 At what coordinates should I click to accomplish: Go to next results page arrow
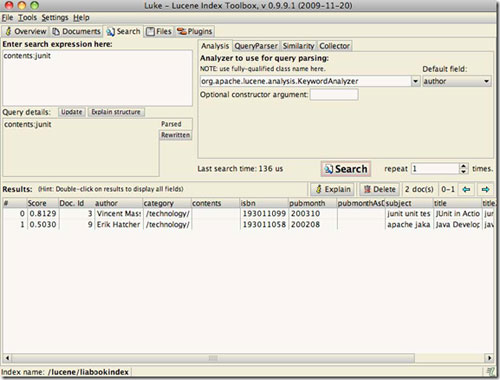(485, 189)
